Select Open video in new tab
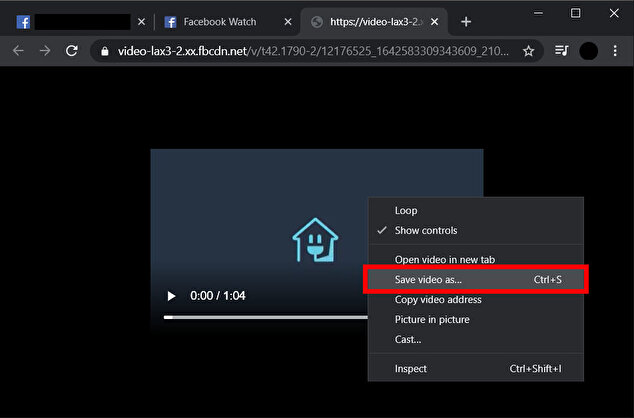The width and height of the screenshot is (634, 418). coord(442,260)
